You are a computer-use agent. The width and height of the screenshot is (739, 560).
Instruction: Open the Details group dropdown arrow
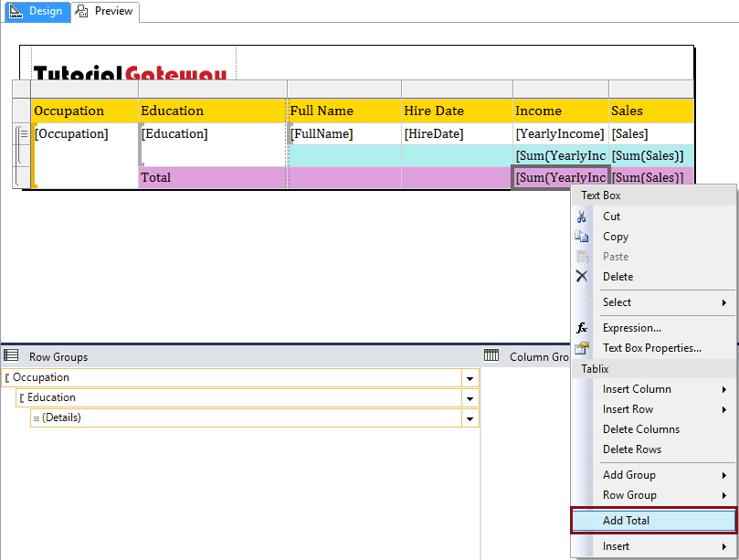pyautogui.click(x=470, y=418)
